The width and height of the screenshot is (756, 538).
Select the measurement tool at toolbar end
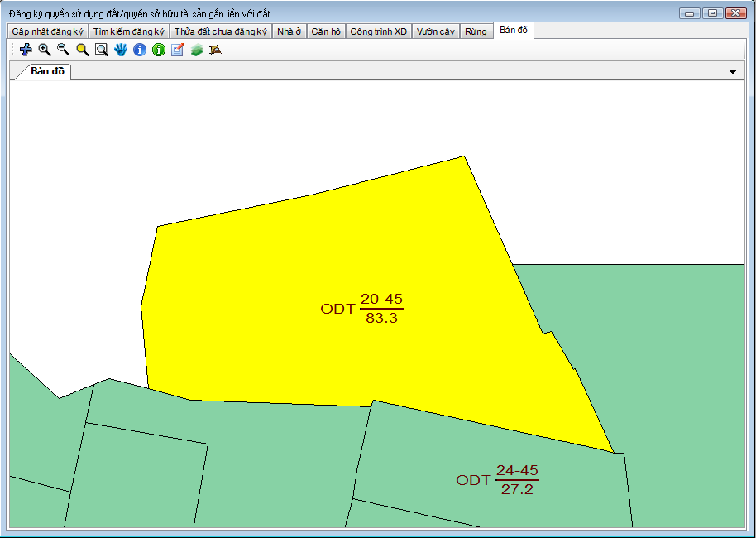click(x=216, y=50)
